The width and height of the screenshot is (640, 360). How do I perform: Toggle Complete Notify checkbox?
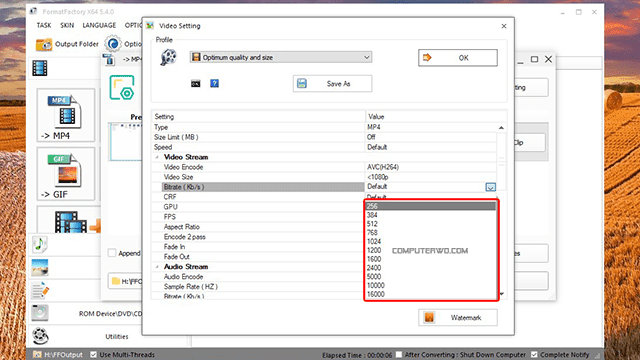click(534, 354)
